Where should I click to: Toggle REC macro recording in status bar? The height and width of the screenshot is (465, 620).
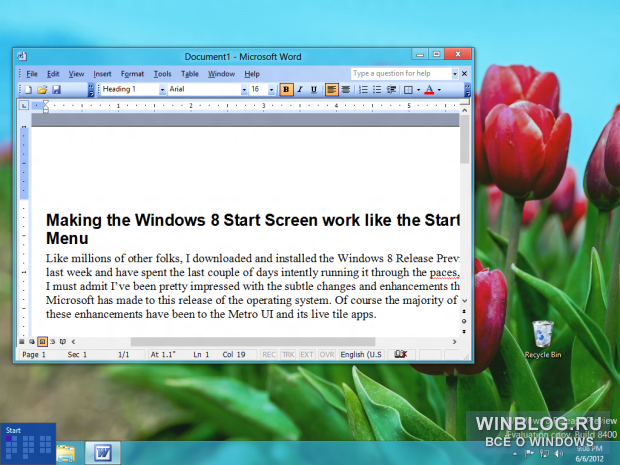pos(269,355)
